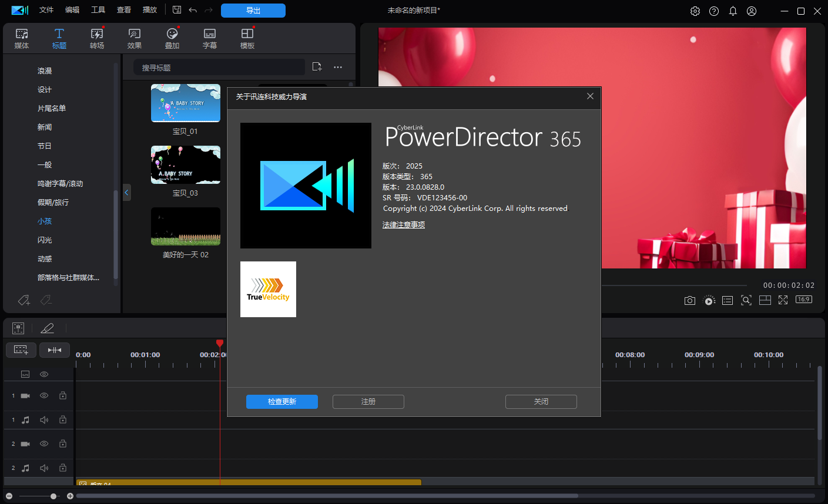
Task: Select the 浪漫 title category
Action: coord(45,70)
